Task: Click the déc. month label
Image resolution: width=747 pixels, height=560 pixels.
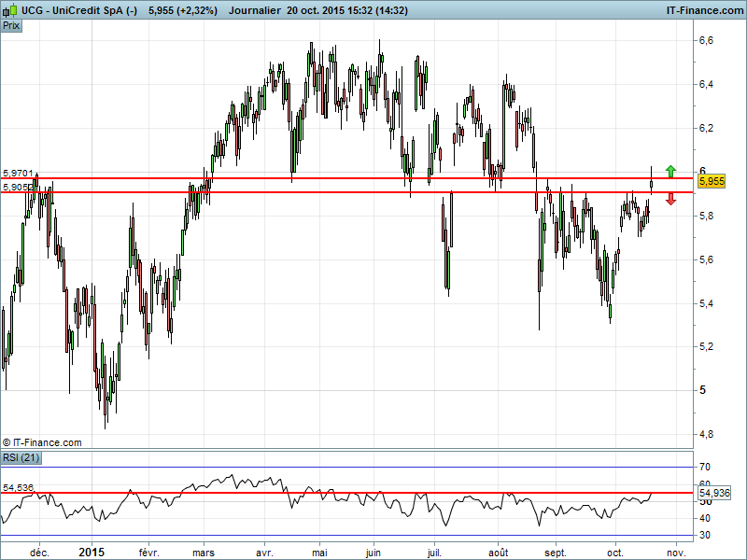Action: click(39, 553)
